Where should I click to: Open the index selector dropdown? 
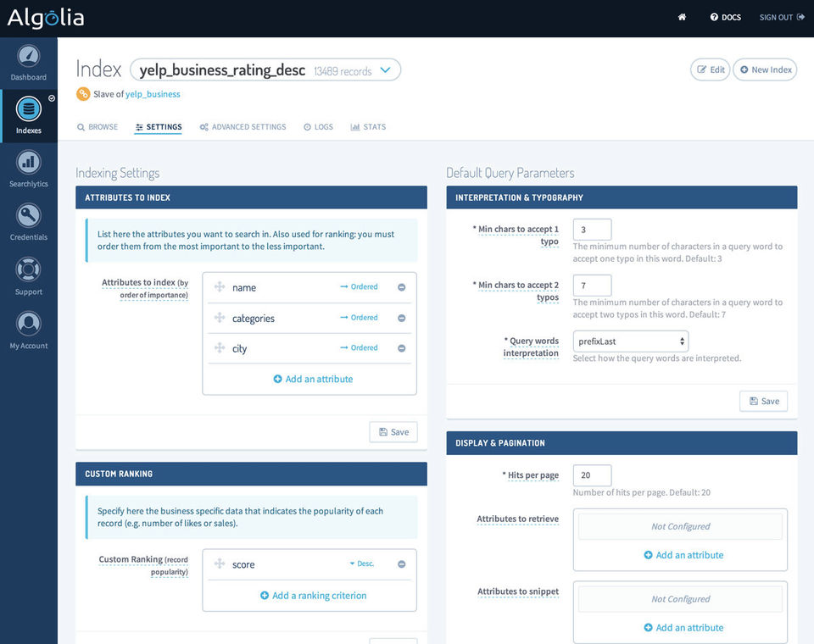(x=265, y=70)
